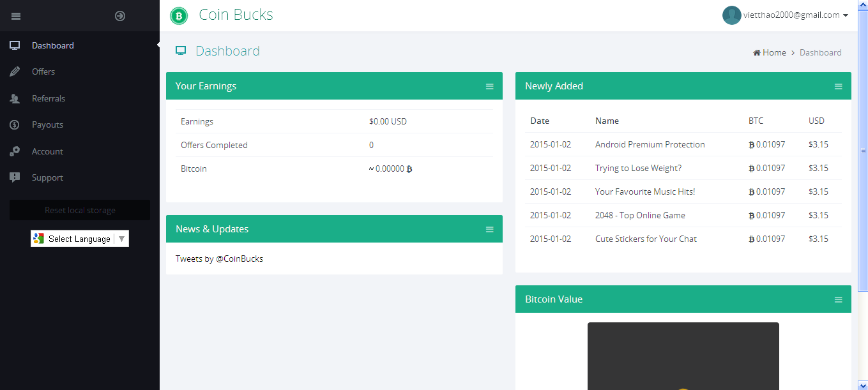Click the Reset local storage button
The height and width of the screenshot is (390, 868).
click(x=80, y=210)
